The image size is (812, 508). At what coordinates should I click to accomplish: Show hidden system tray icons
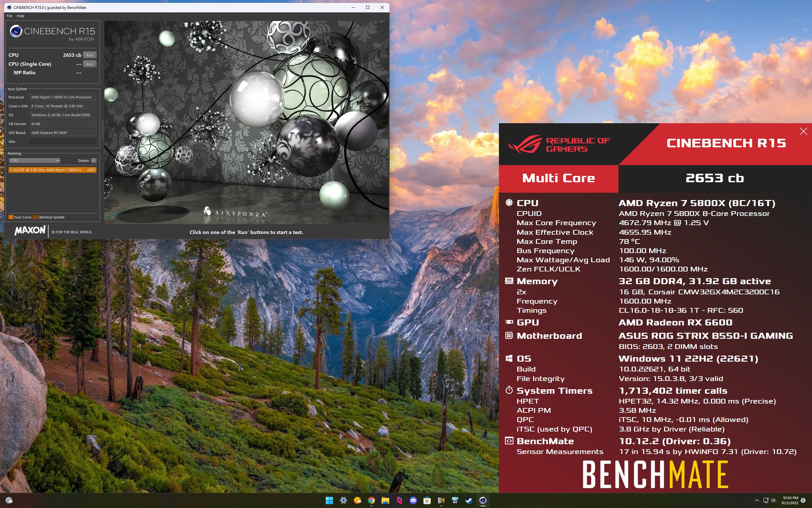click(757, 501)
